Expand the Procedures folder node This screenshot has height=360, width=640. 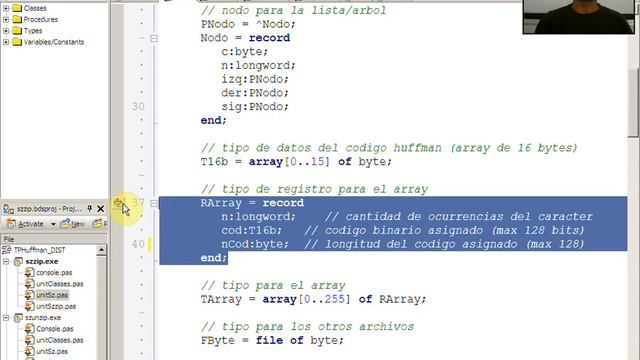tap(6, 20)
